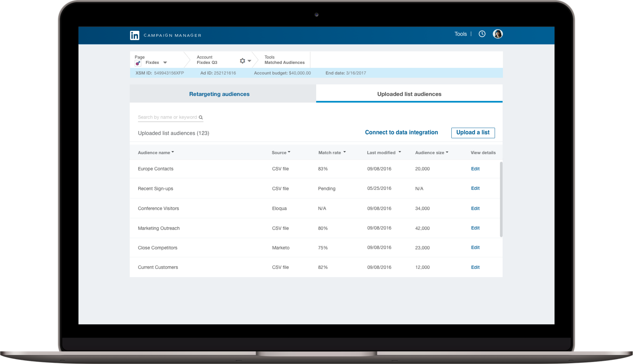Switch to the Retargeting audiences tab
633x364 pixels.
point(219,94)
